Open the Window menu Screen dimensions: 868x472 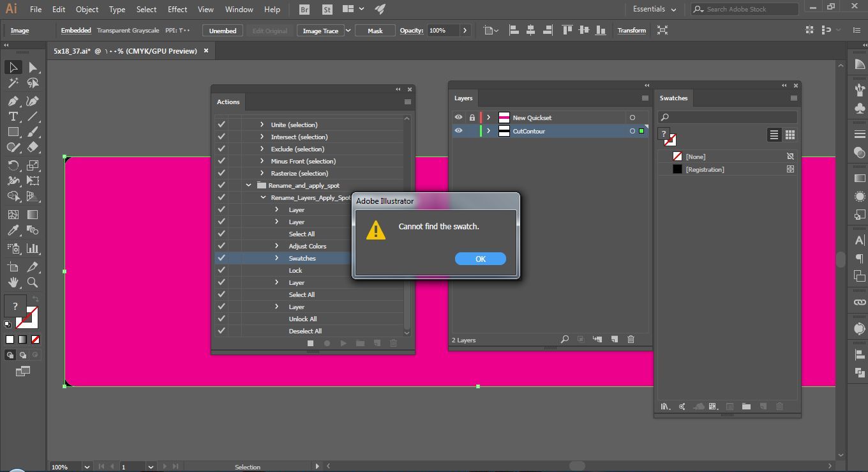239,10
